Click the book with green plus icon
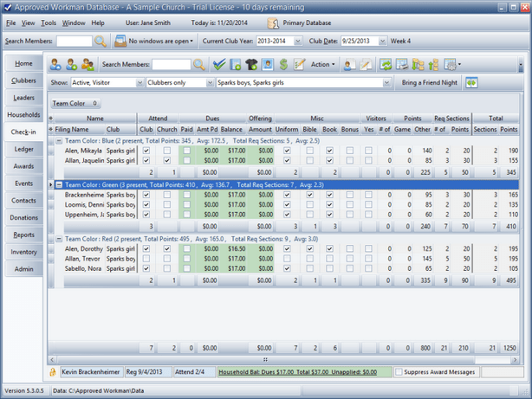532x399 pixels. pyautogui.click(x=236, y=64)
